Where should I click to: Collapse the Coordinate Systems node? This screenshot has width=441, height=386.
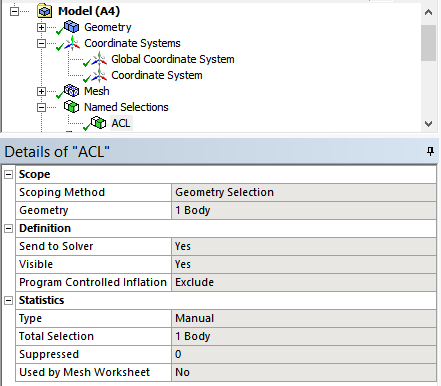(41, 43)
